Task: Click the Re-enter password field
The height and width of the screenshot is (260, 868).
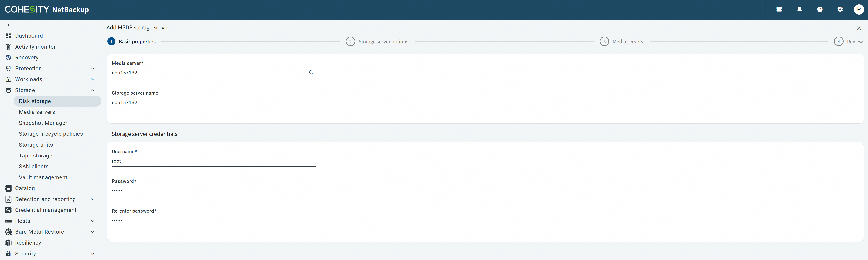Action: 214,221
